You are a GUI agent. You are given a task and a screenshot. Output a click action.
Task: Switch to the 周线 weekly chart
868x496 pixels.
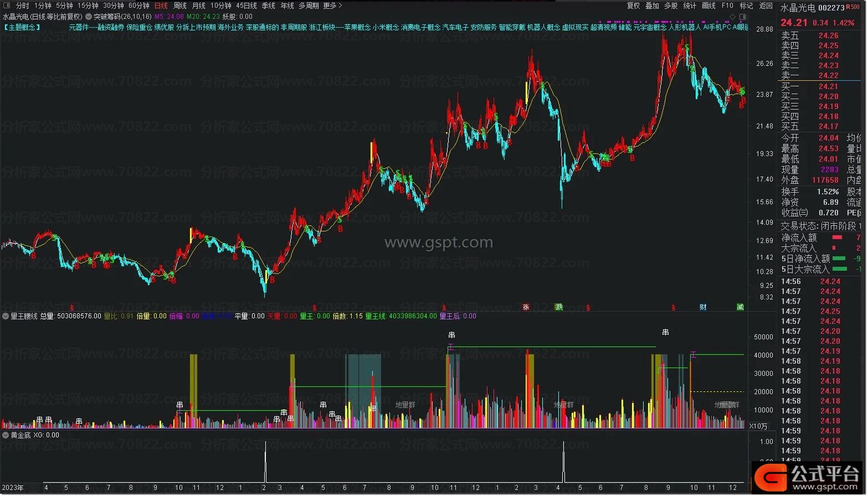(x=180, y=6)
